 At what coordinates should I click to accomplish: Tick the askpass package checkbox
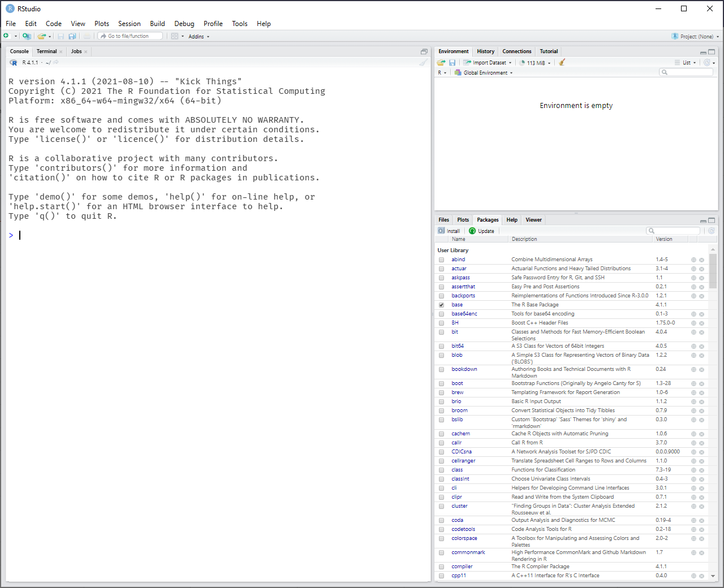pos(441,278)
